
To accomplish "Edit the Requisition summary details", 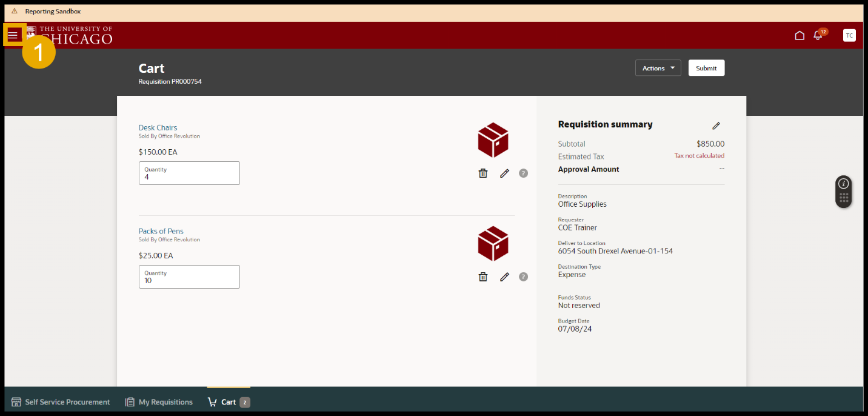I will point(716,126).
